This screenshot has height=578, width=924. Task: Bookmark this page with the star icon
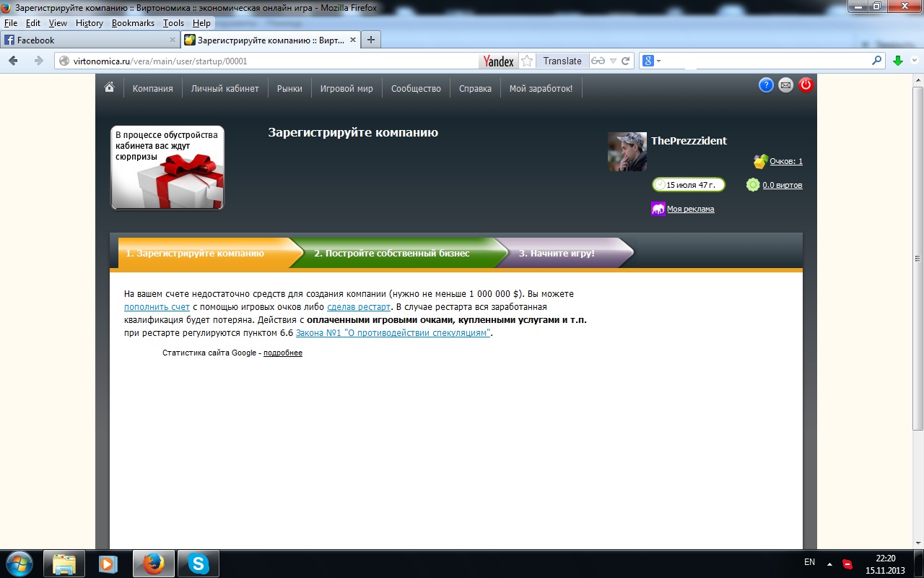click(x=527, y=61)
